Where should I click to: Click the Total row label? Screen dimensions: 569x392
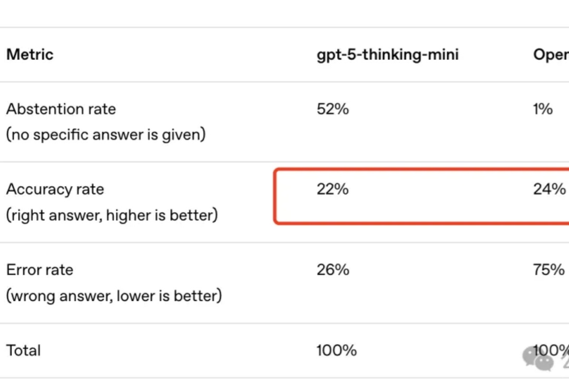[24, 350]
